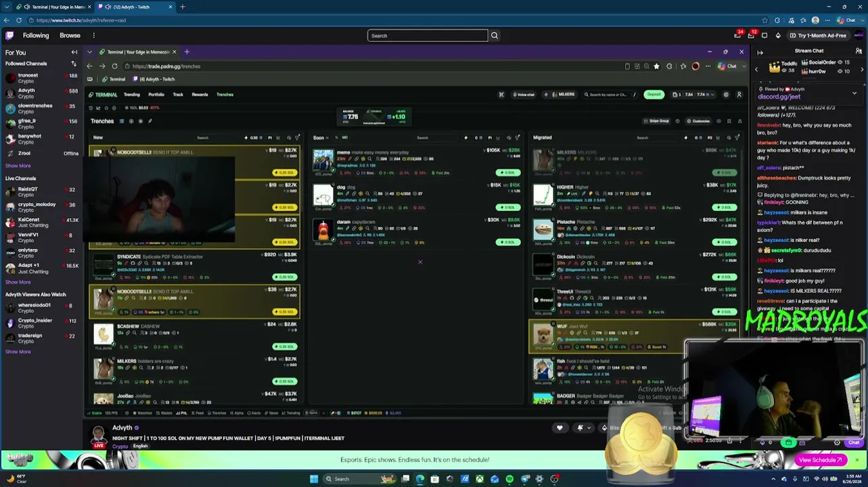The width and height of the screenshot is (868, 487).
Task: Toggle the follow heart for Advyth
Action: point(559,427)
